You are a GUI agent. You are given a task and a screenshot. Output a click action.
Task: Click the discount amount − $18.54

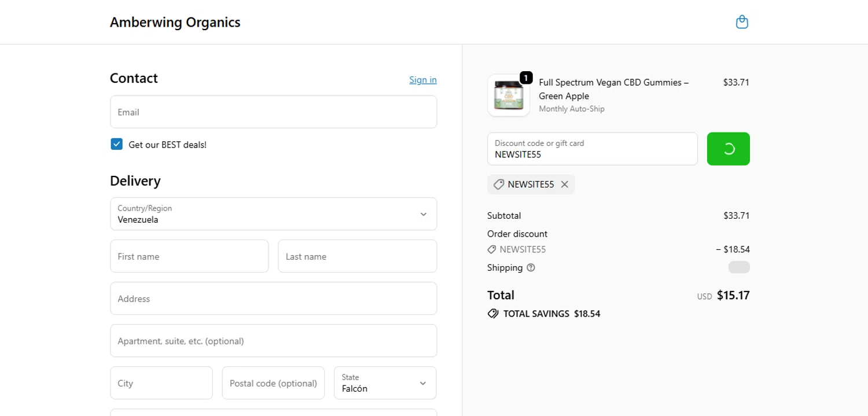[x=733, y=250]
